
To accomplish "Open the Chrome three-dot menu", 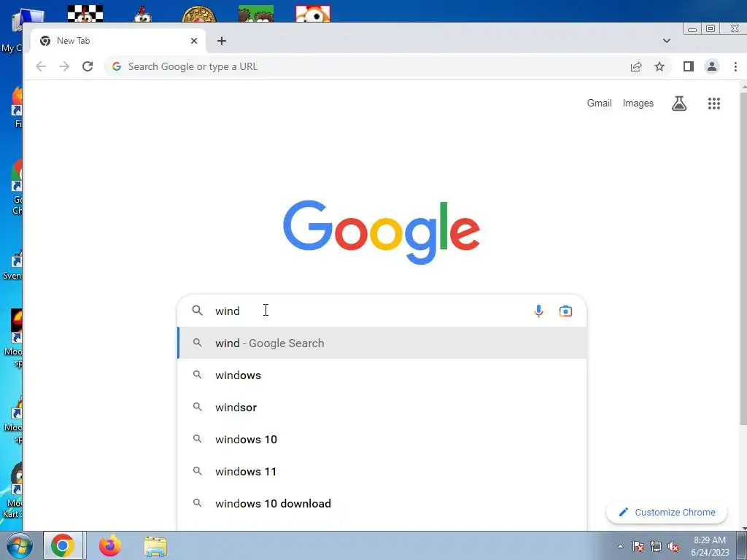I will 735,66.
